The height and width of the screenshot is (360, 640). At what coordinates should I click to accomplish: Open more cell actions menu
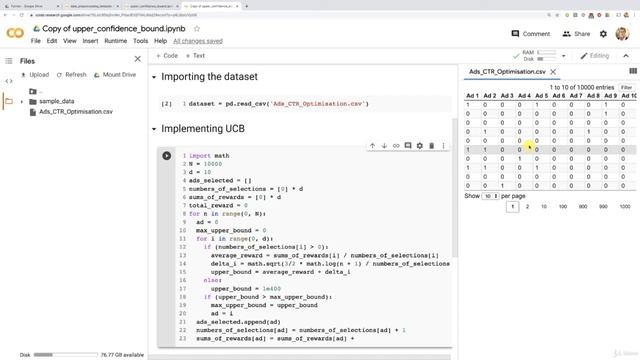coord(443,146)
